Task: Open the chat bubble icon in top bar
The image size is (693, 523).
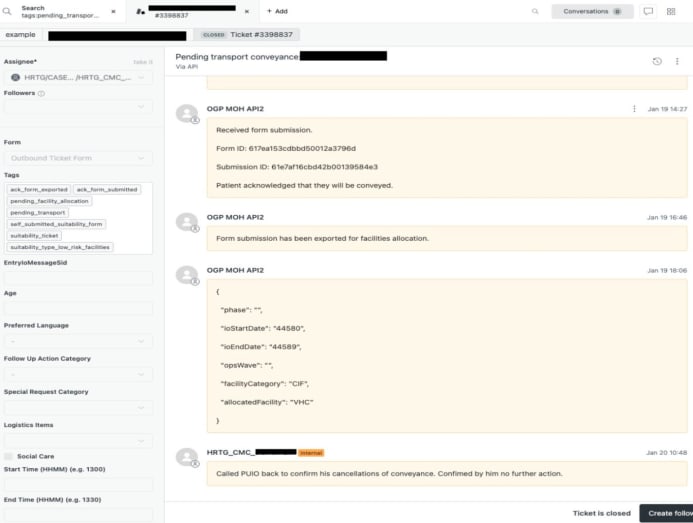Action: pyautogui.click(x=648, y=11)
